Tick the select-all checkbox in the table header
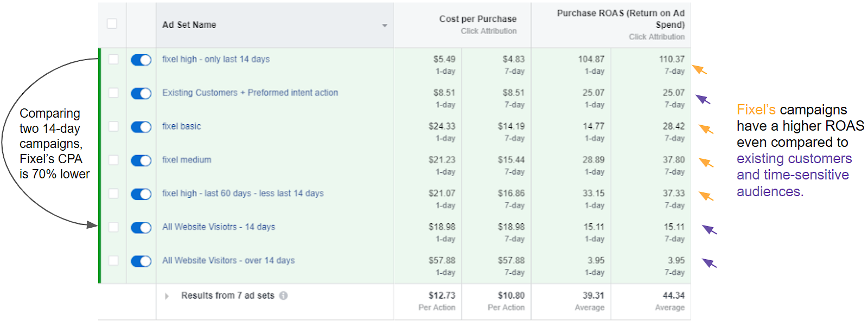Screen dimensions: 868x322 (x=112, y=23)
